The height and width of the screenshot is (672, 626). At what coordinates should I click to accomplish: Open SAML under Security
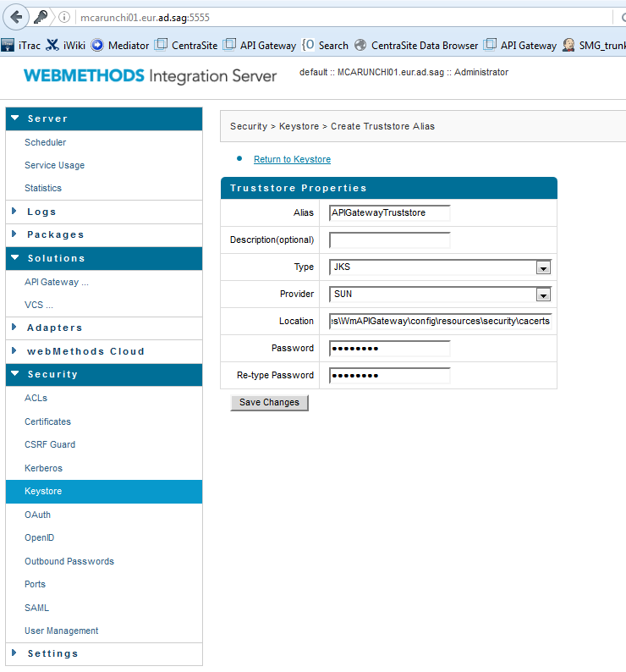click(x=37, y=608)
